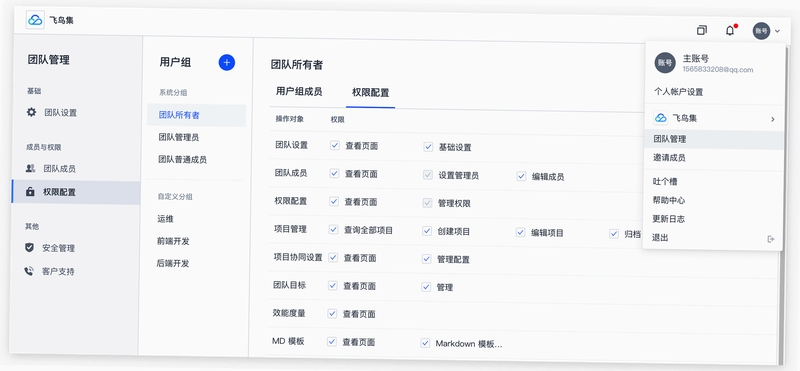Viewport: 800px width, 371px height.
Task: Toggle 创建项目 checkbox
Action: 427,231
